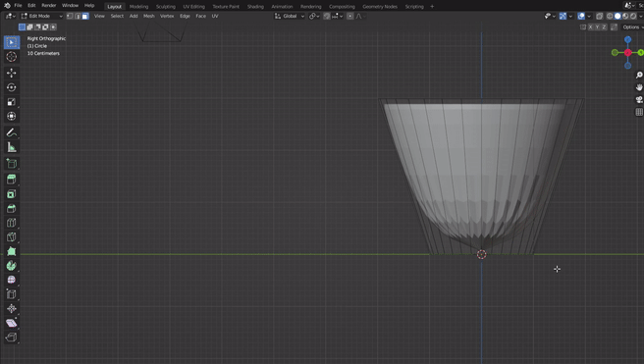The height and width of the screenshot is (364, 644).
Task: Open pivot point dropdown
Action: 314,16
